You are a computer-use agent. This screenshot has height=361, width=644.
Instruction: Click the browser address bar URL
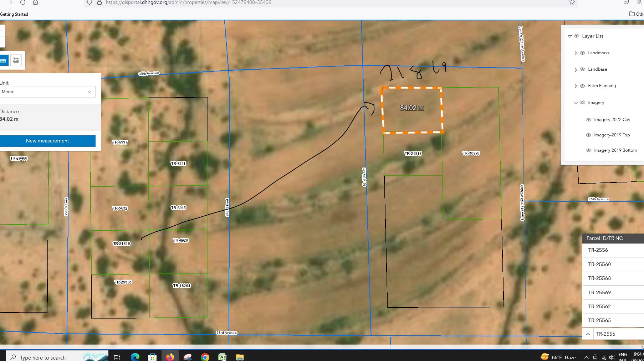tap(188, 2)
